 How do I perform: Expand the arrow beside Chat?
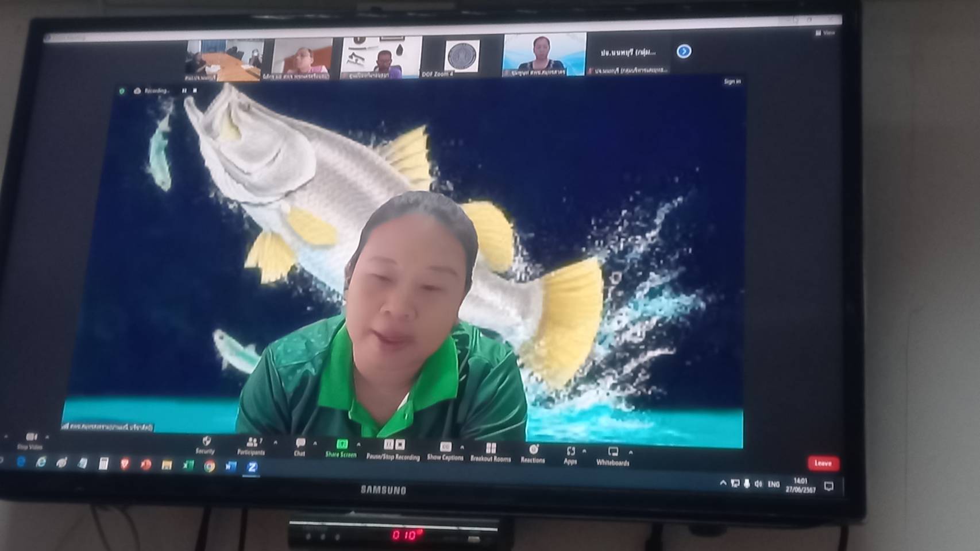pyautogui.click(x=315, y=444)
